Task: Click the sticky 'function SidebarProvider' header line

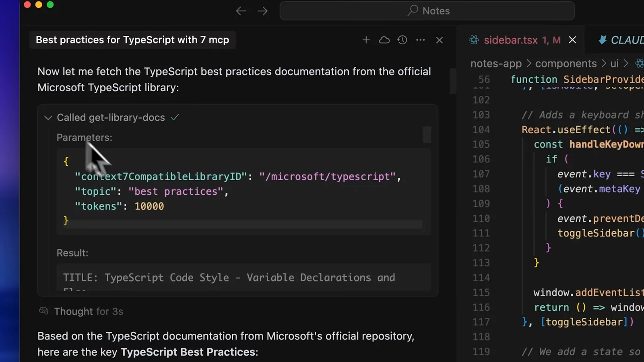Action: click(577, 79)
